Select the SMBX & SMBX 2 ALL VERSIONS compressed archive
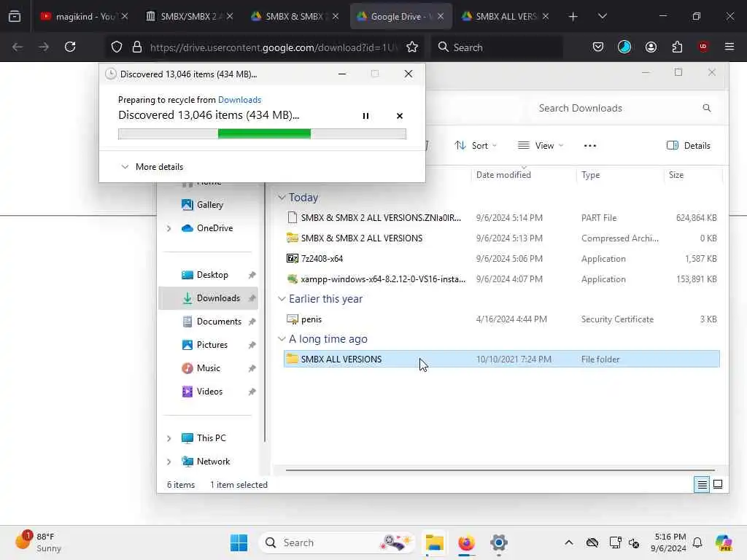 tap(501, 238)
